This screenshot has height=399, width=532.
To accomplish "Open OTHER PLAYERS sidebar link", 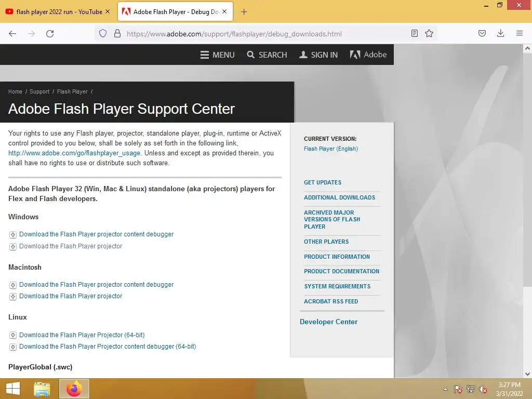I will point(326,242).
